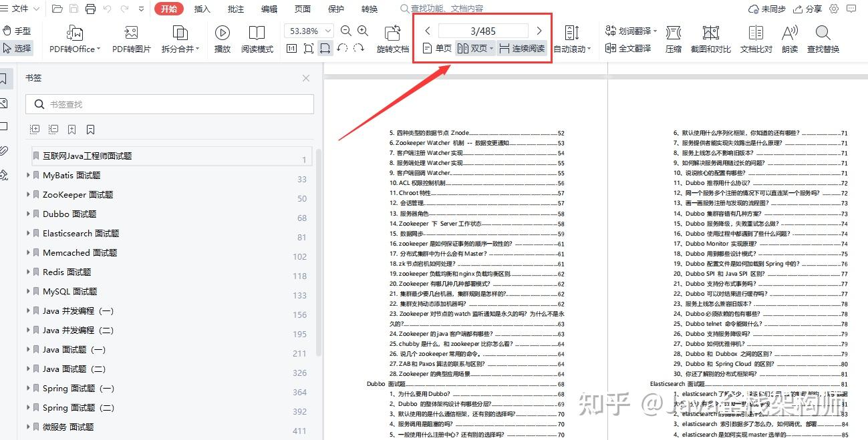868x440 pixels.
Task: Open the 拆分合并 dropdown
Action: pos(180,39)
